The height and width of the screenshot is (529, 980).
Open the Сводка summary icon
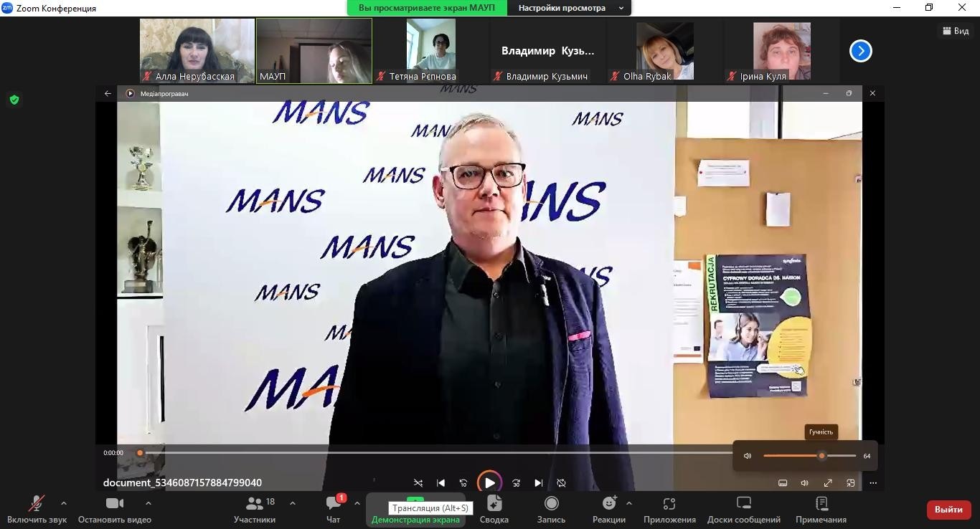[x=494, y=504]
